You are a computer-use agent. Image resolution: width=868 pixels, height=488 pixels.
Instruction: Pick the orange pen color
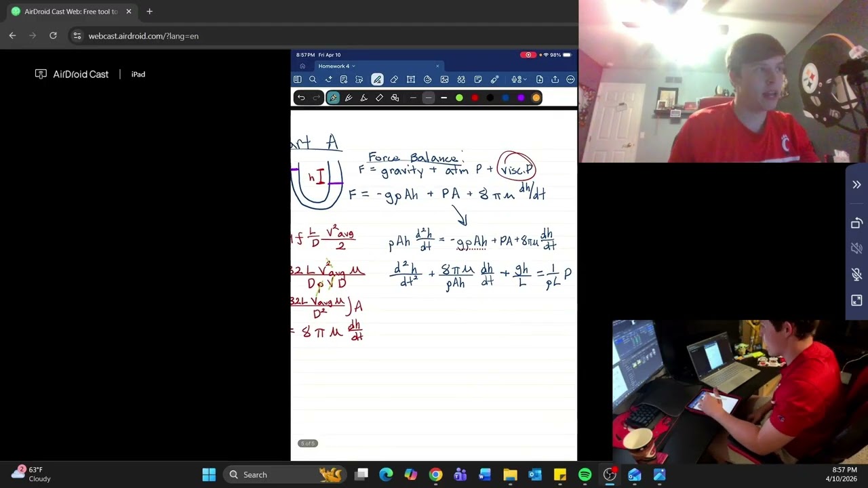(x=536, y=98)
